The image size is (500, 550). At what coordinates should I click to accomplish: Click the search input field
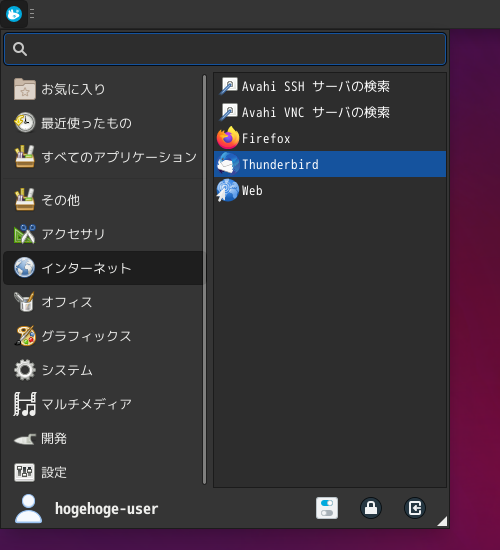(x=225, y=49)
